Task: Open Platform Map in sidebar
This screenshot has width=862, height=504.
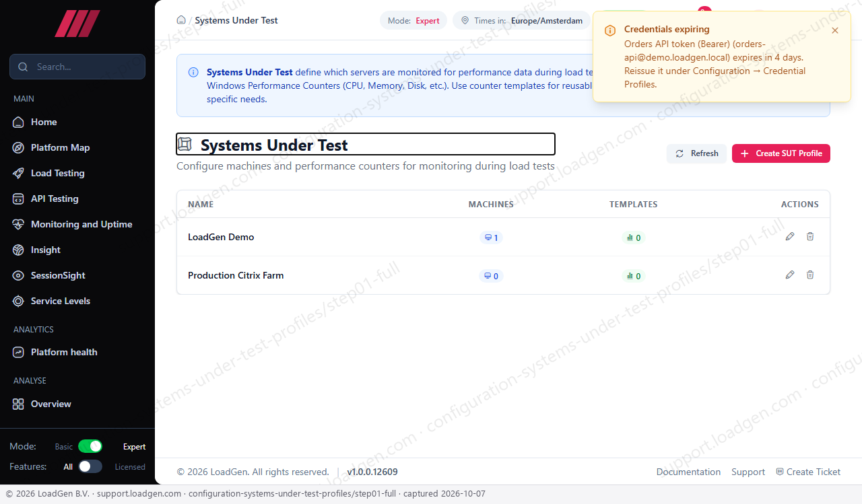Action: 77,147
